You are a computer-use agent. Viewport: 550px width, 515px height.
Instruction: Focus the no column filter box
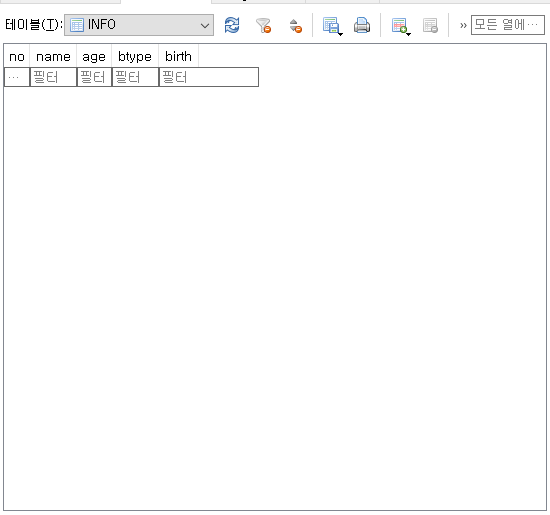coord(17,77)
